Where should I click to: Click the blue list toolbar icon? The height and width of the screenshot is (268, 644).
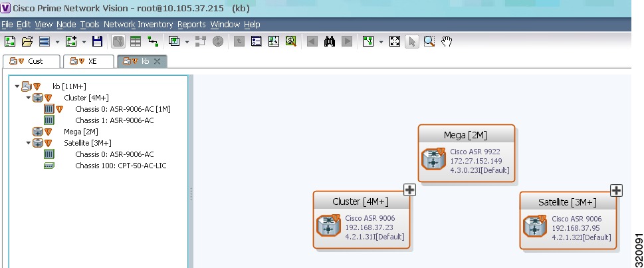44,41
